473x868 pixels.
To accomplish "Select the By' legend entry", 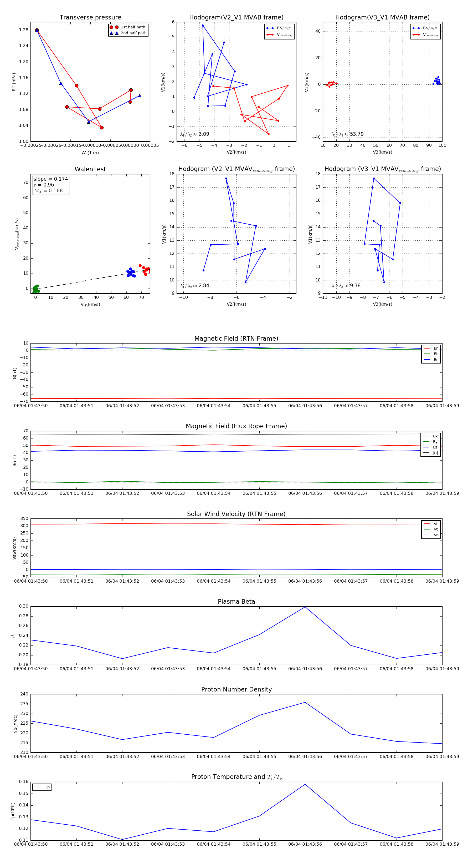I will click(431, 442).
